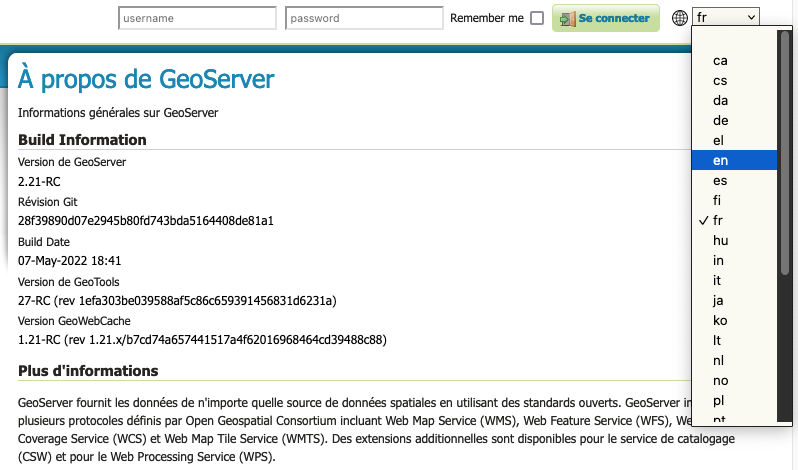This screenshot has width=798, height=470.
Task: Select ko from language list
Action: [734, 320]
